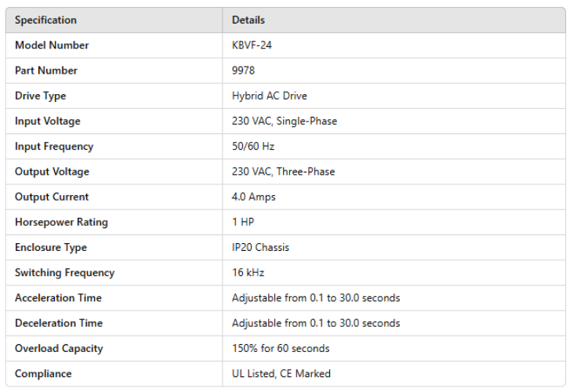Screen dimensions: 573x392
Task: Click the KBVF-24 model value
Action: coord(252,45)
